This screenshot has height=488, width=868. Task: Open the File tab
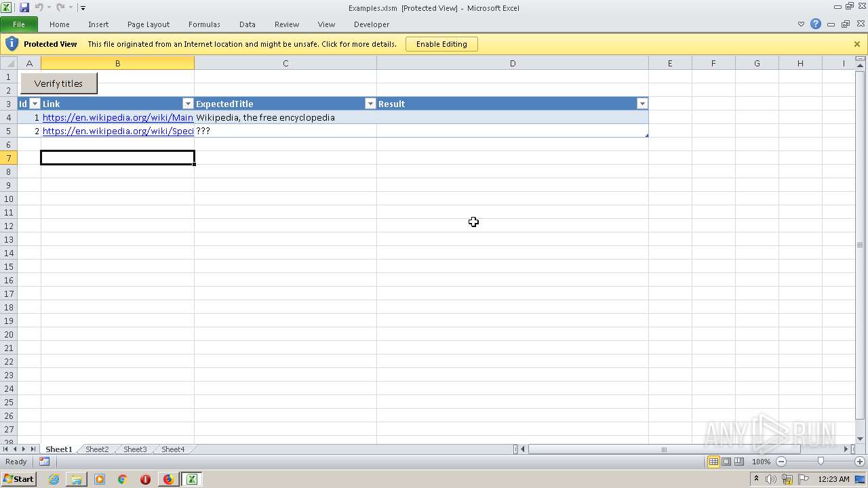19,24
